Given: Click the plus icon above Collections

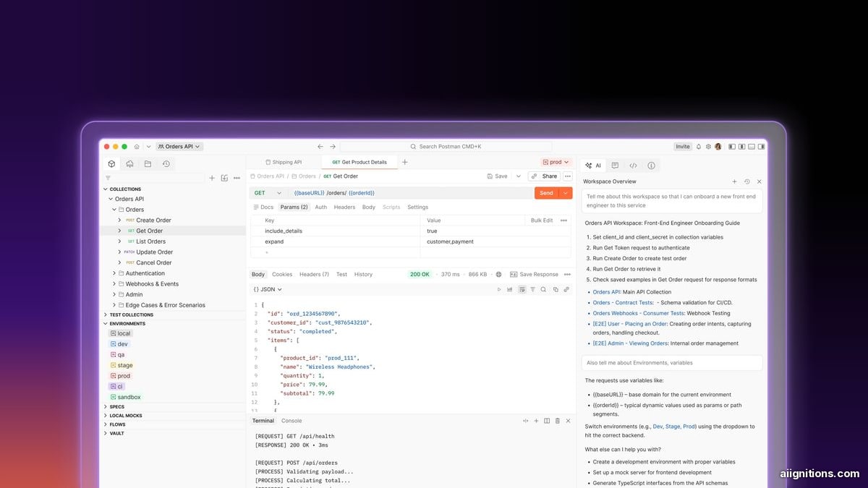Looking at the screenshot, I should click(212, 178).
